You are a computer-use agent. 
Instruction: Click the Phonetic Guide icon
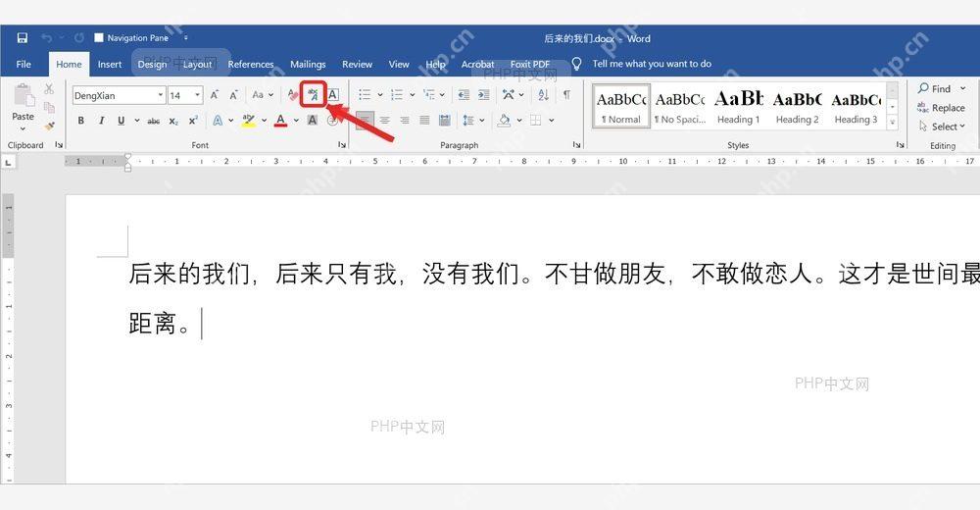[x=314, y=95]
